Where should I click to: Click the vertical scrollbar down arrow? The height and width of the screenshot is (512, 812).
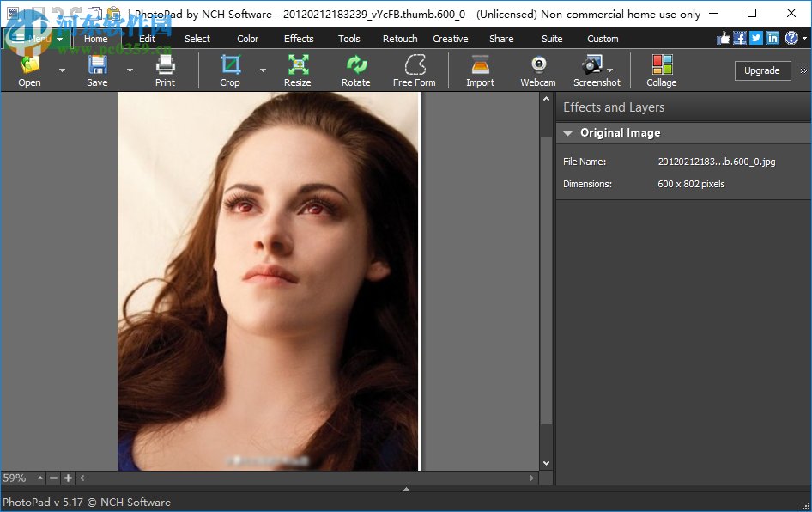[x=546, y=463]
